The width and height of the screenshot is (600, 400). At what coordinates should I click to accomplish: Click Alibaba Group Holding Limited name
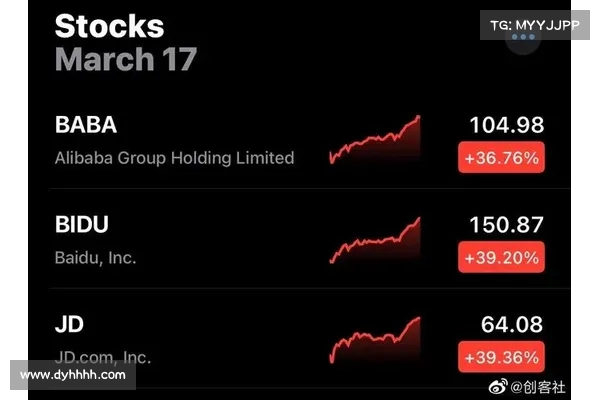click(x=174, y=158)
